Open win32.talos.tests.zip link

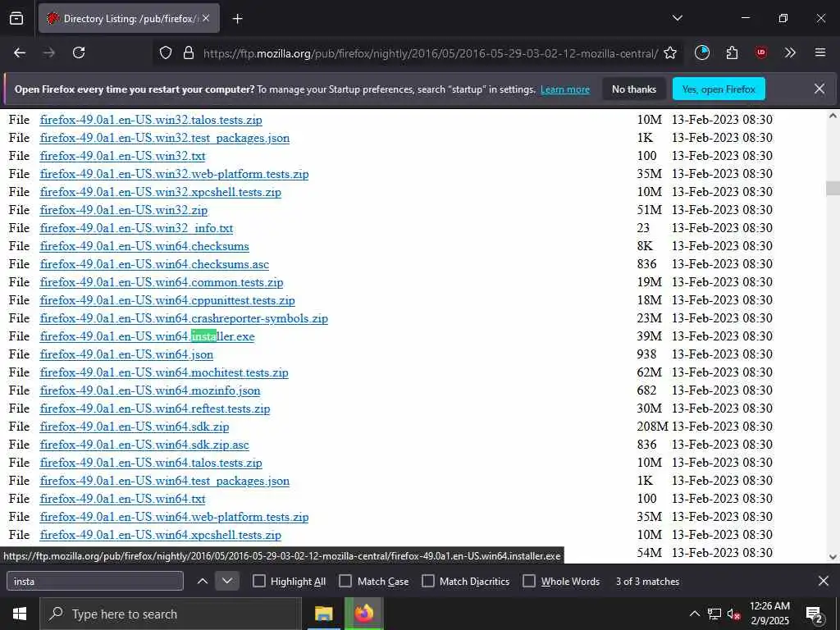(151, 120)
